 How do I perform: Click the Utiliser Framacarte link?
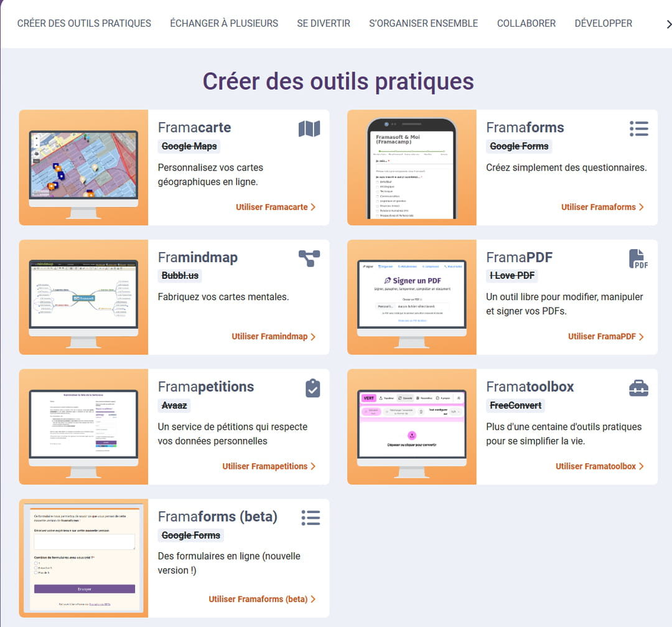[x=276, y=207]
